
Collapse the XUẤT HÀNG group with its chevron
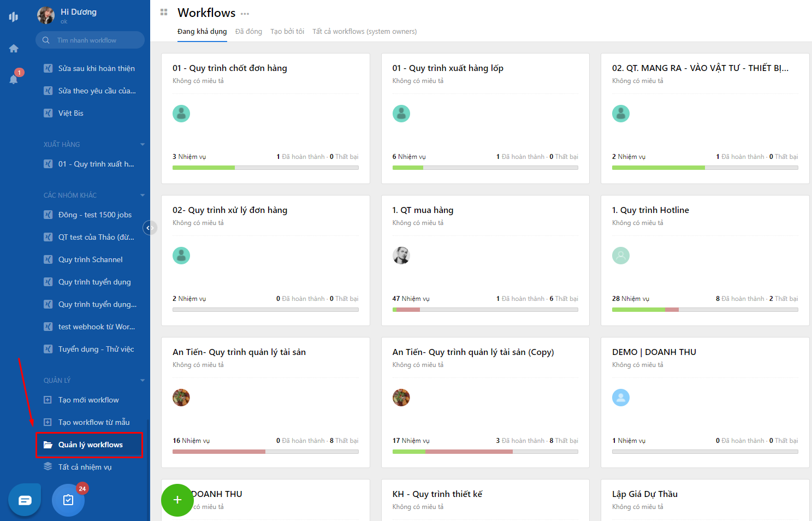pos(143,144)
